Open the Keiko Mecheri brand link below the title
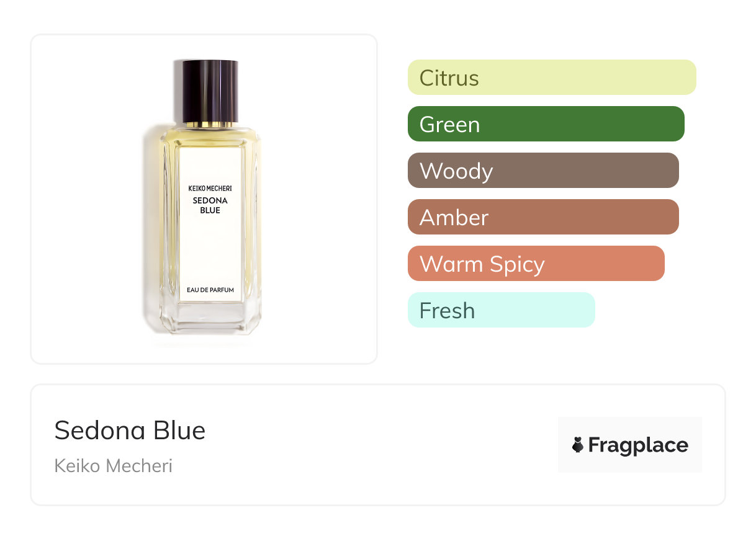Viewport: 756px width, 536px height. [113, 465]
